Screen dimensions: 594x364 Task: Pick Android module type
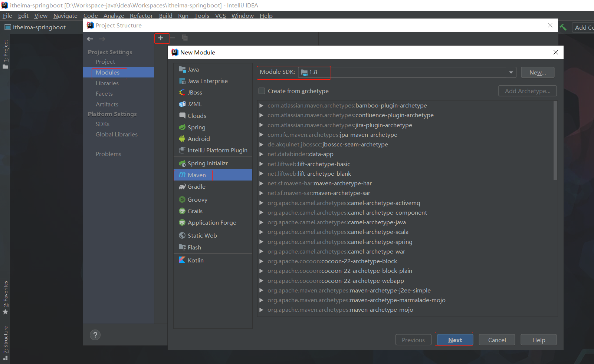213,139
